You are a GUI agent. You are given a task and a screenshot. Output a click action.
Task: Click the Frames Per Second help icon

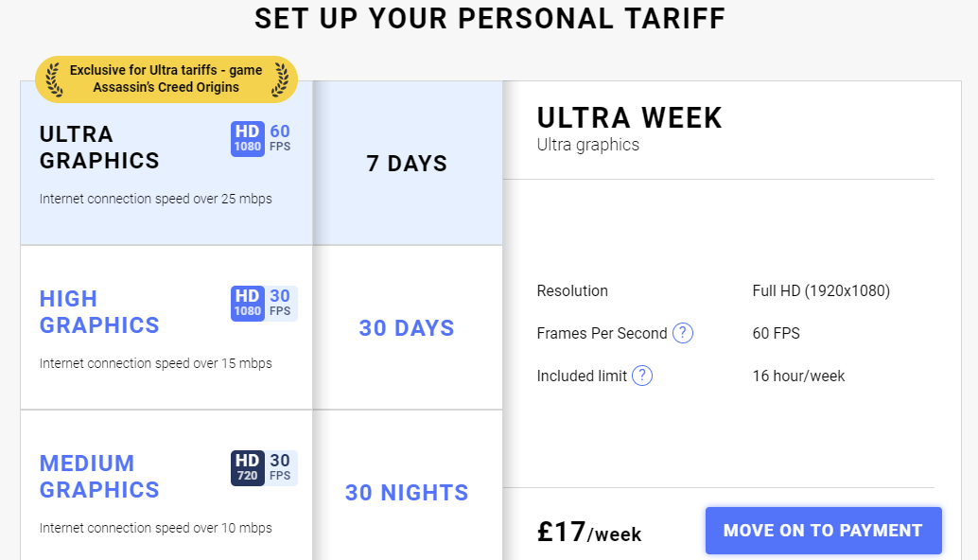(682, 333)
